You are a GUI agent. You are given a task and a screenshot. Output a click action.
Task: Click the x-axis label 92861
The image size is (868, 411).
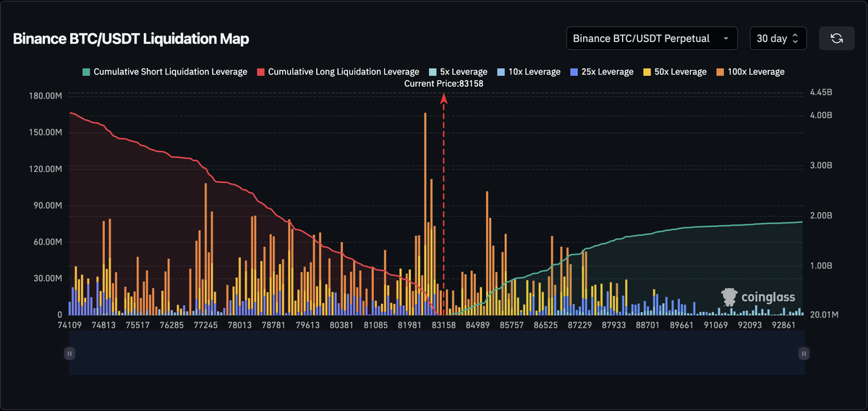[783, 326]
